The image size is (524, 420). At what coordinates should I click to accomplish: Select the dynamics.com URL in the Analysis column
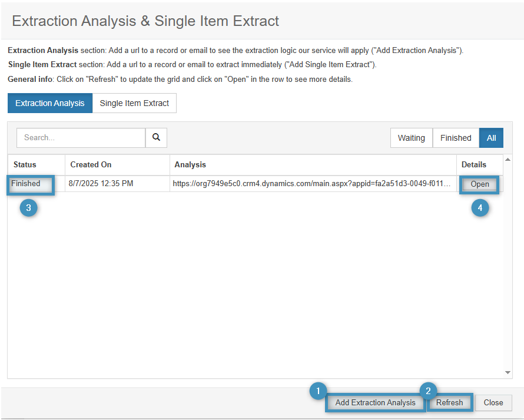point(312,184)
